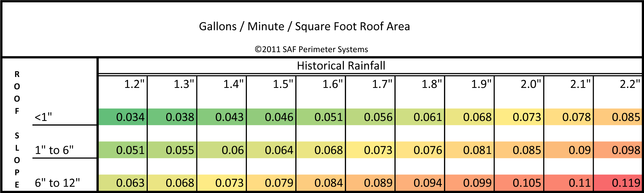Click the 1.5" rainfall column header
The width and height of the screenshot is (644, 193).
coord(283,84)
